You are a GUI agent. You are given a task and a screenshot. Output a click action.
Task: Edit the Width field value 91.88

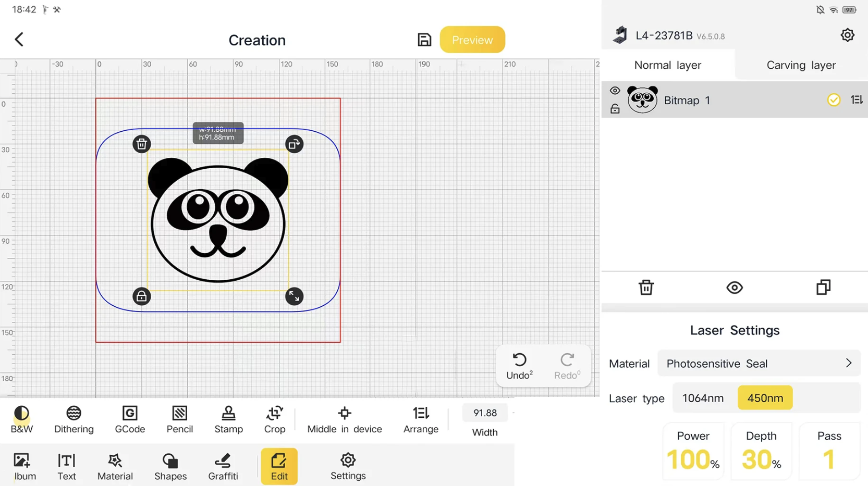pyautogui.click(x=485, y=413)
